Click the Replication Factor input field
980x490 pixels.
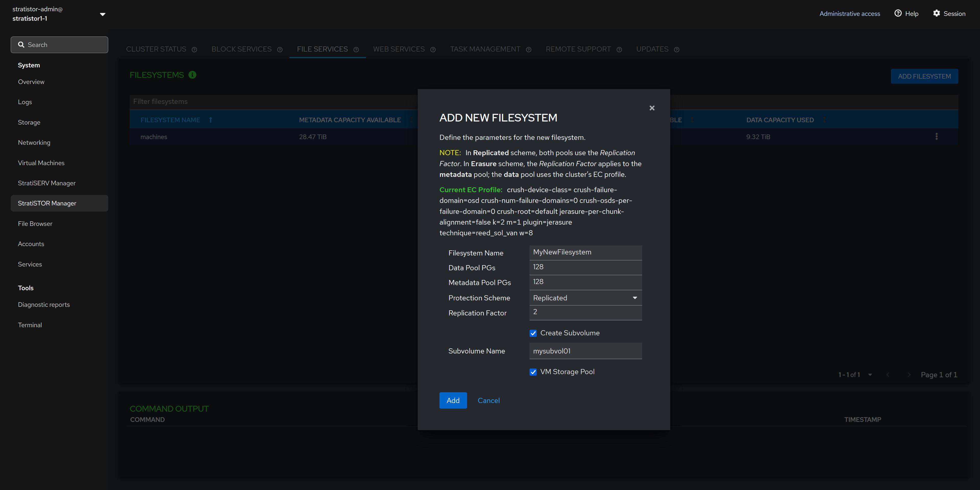coord(585,312)
